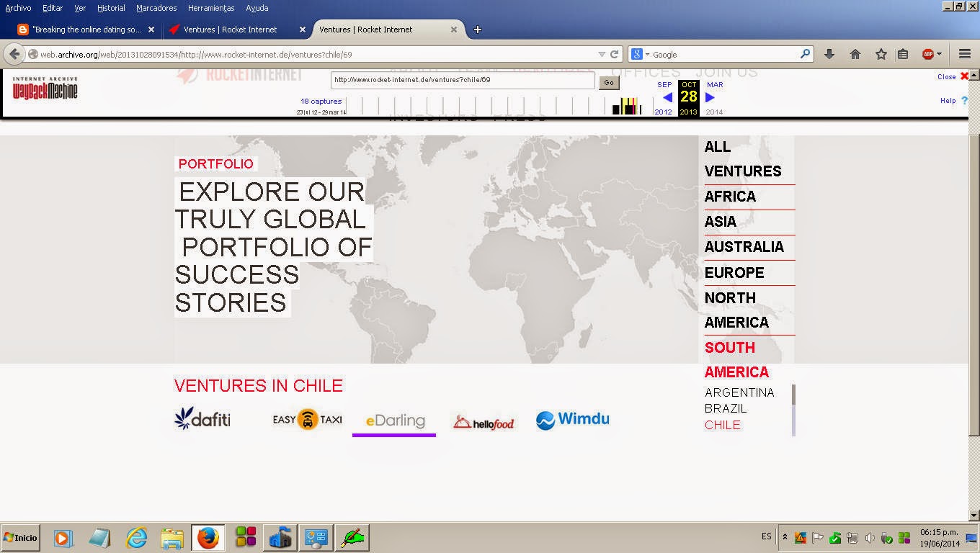980x553 pixels.
Task: Switch to "Breaking the online dating" tab
Action: point(86,30)
